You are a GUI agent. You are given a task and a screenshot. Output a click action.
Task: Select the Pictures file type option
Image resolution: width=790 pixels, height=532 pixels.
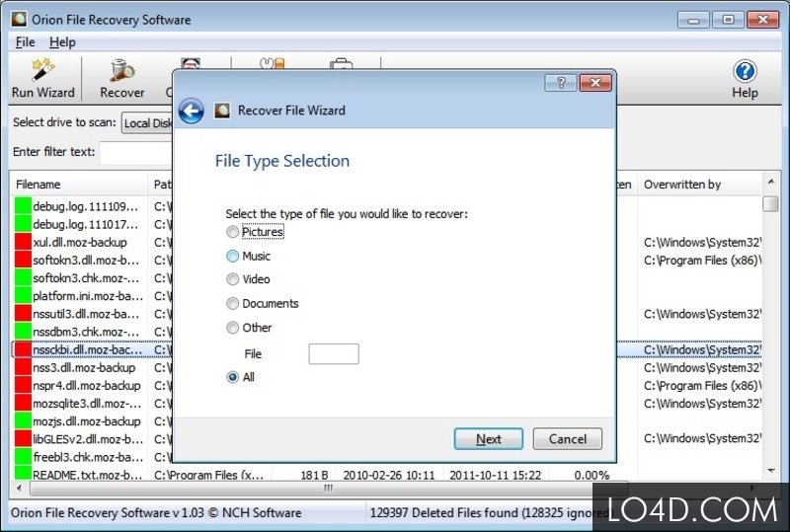(x=255, y=232)
